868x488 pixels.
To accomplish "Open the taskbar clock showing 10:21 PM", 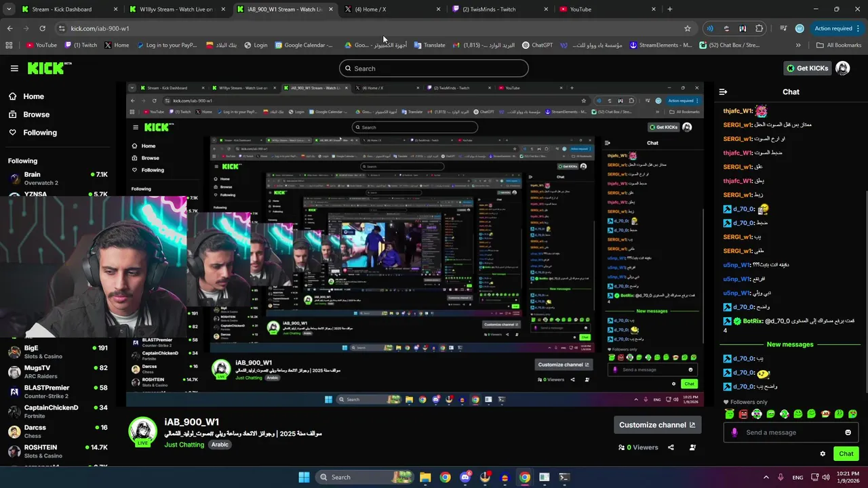I will (848, 477).
